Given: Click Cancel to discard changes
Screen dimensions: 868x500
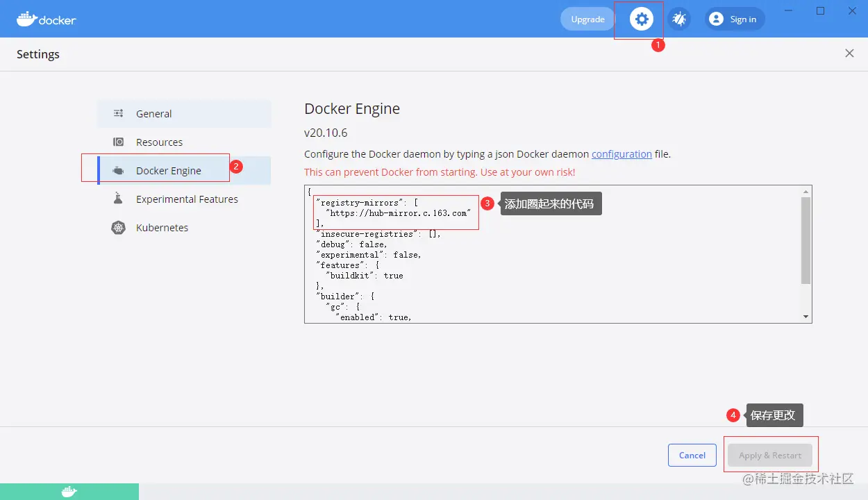Looking at the screenshot, I should [x=692, y=455].
